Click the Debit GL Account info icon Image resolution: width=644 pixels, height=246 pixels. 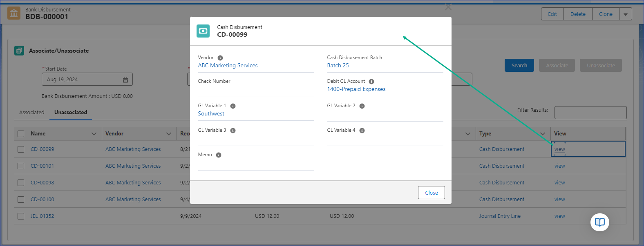371,82
